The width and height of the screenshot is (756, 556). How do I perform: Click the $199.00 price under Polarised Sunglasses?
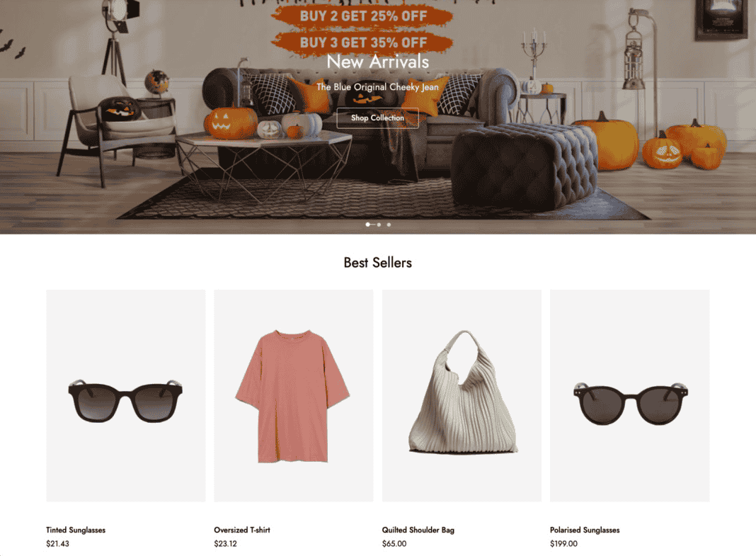pyautogui.click(x=563, y=543)
